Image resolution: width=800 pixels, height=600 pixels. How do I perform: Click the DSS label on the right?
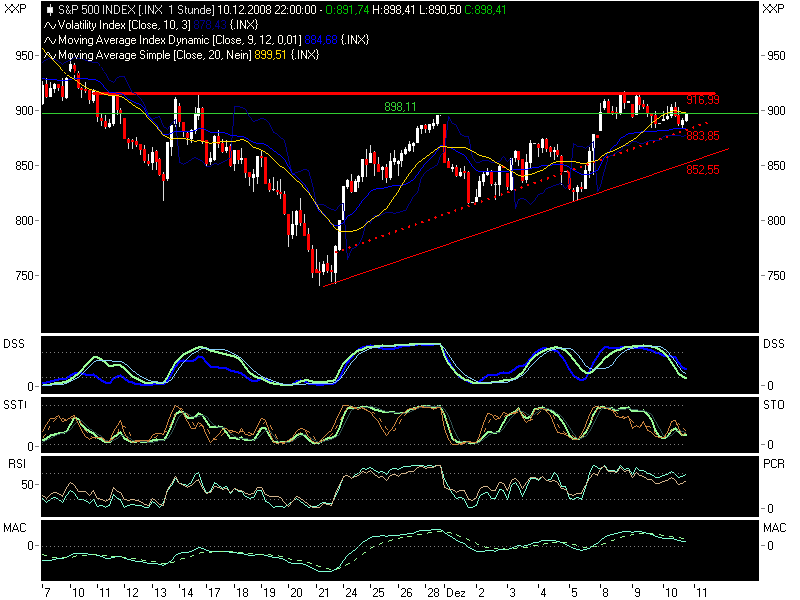point(773,344)
